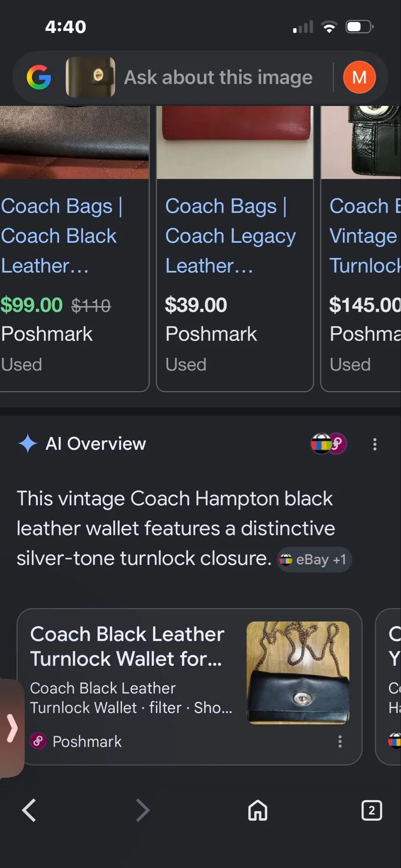
Task: Open the tabs switcher showing 2
Action: point(372,810)
